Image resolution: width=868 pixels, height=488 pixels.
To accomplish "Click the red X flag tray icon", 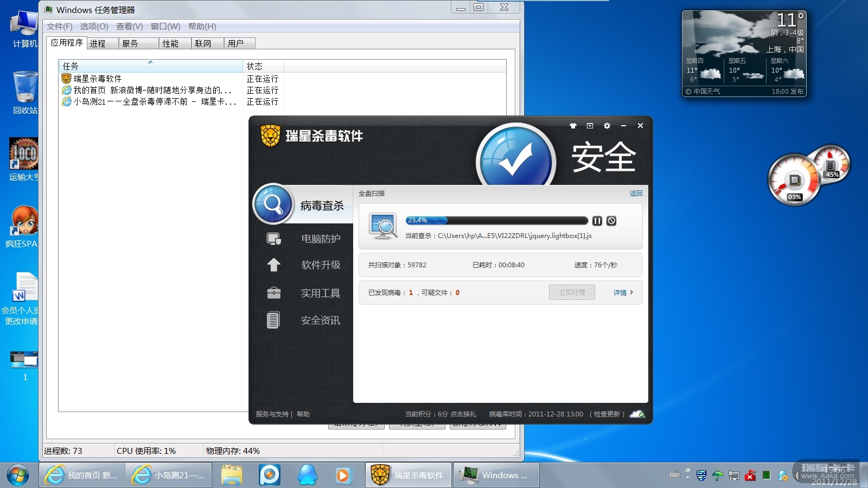I will pyautogui.click(x=750, y=476).
